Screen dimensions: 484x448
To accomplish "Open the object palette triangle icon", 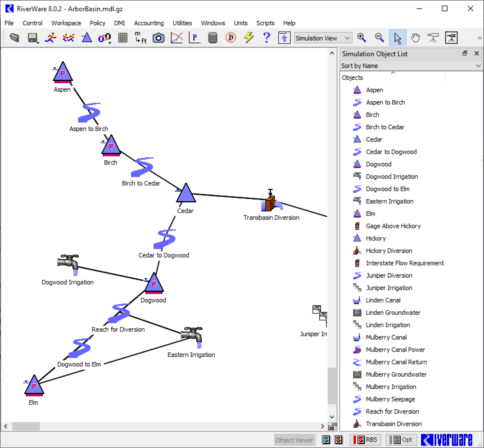I will coord(86,38).
